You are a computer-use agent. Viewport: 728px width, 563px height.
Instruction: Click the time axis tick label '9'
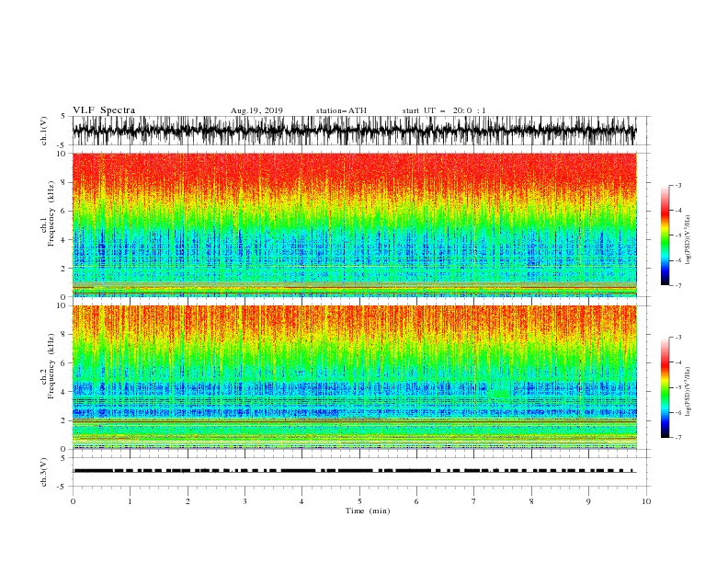588,501
